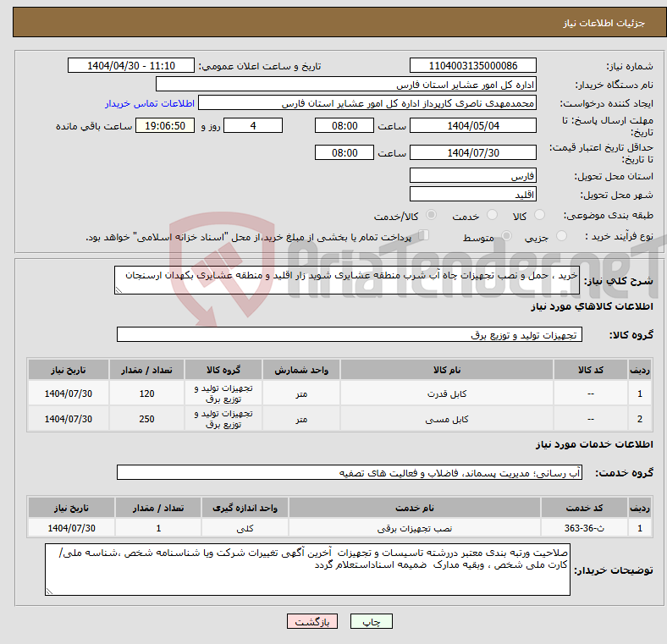Click the بازگشت (back) button

click(311, 621)
